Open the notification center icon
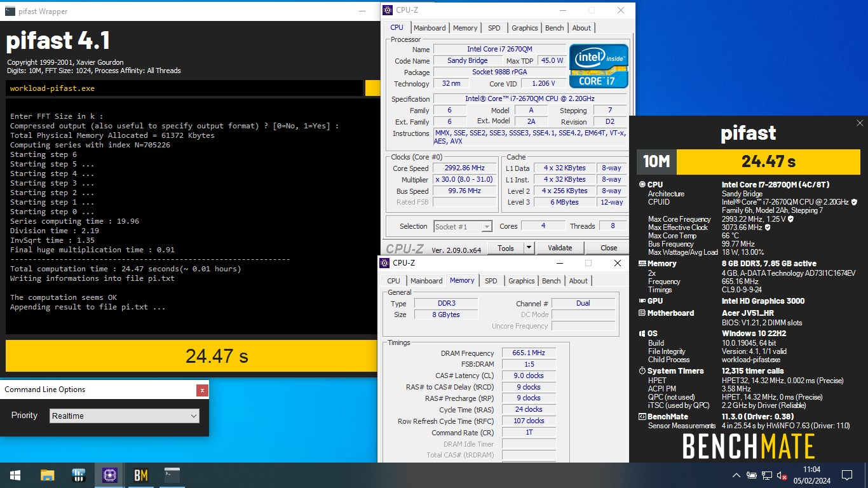 [x=846, y=475]
